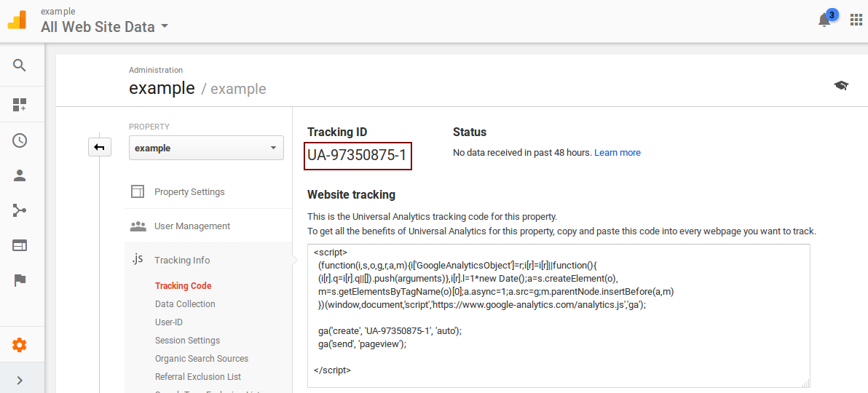Open Conversions flag icon in sidebar
Screen dimensions: 868x393
click(20, 280)
